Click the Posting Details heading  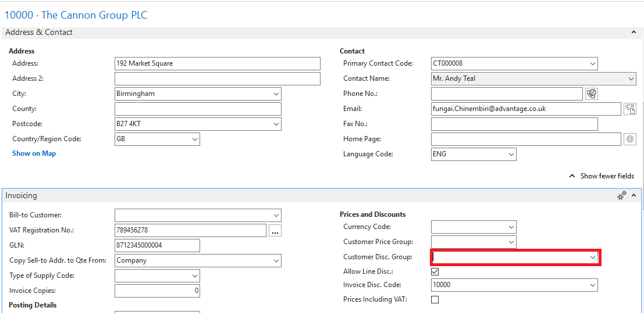point(33,305)
